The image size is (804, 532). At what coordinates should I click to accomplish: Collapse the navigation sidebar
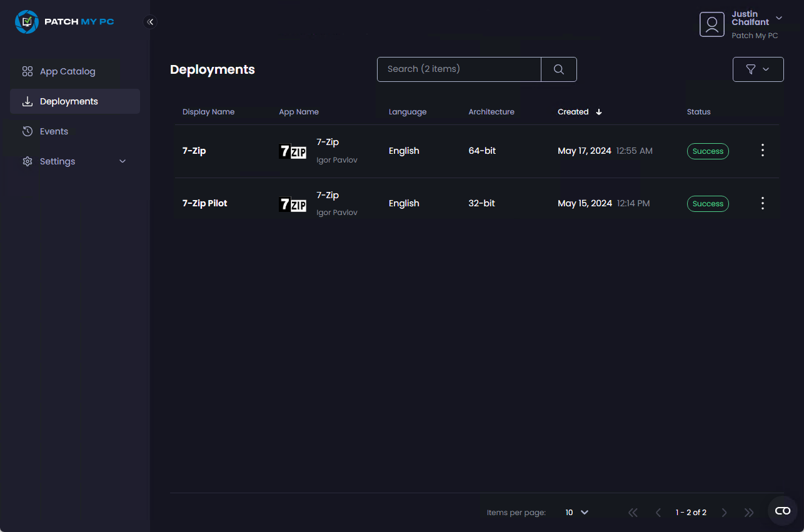tap(150, 21)
